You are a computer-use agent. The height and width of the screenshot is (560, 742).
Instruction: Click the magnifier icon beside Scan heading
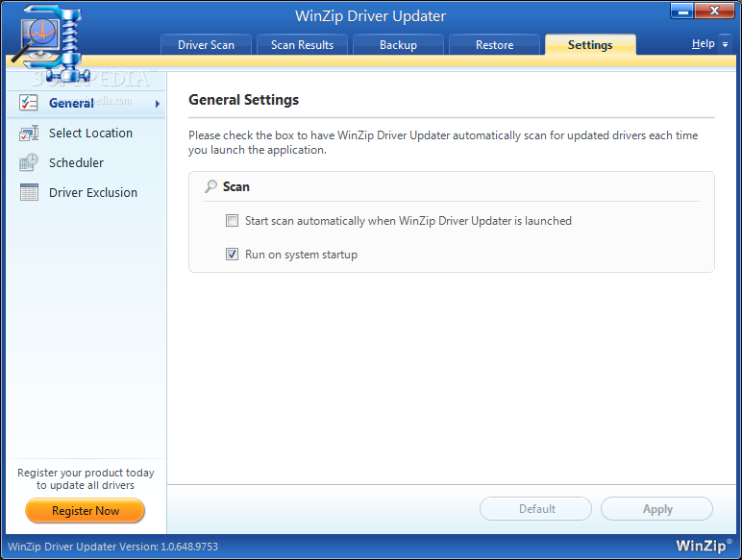pos(211,186)
